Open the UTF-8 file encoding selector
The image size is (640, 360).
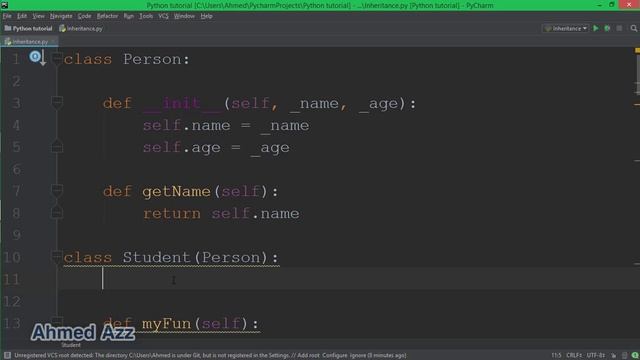pyautogui.click(x=595, y=356)
